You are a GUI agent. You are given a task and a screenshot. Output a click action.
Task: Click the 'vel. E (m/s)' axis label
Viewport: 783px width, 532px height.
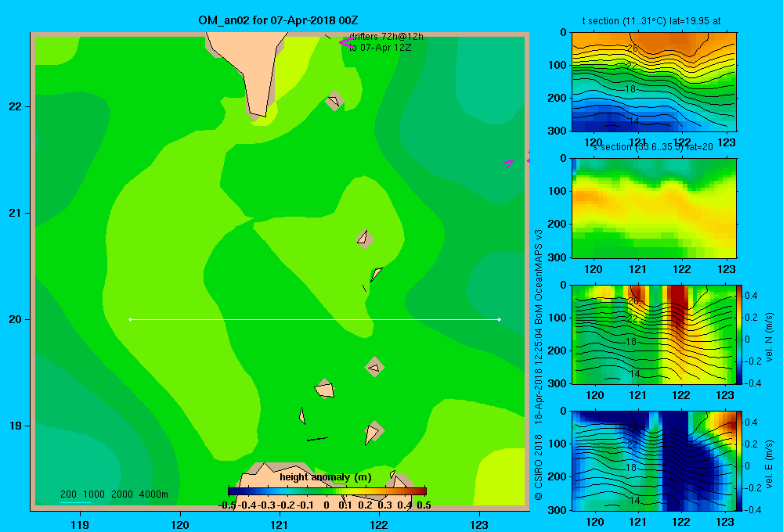click(769, 464)
